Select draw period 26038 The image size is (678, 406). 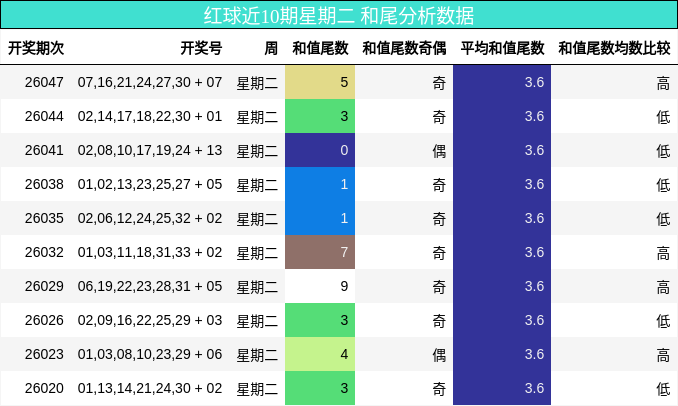[x=44, y=184]
